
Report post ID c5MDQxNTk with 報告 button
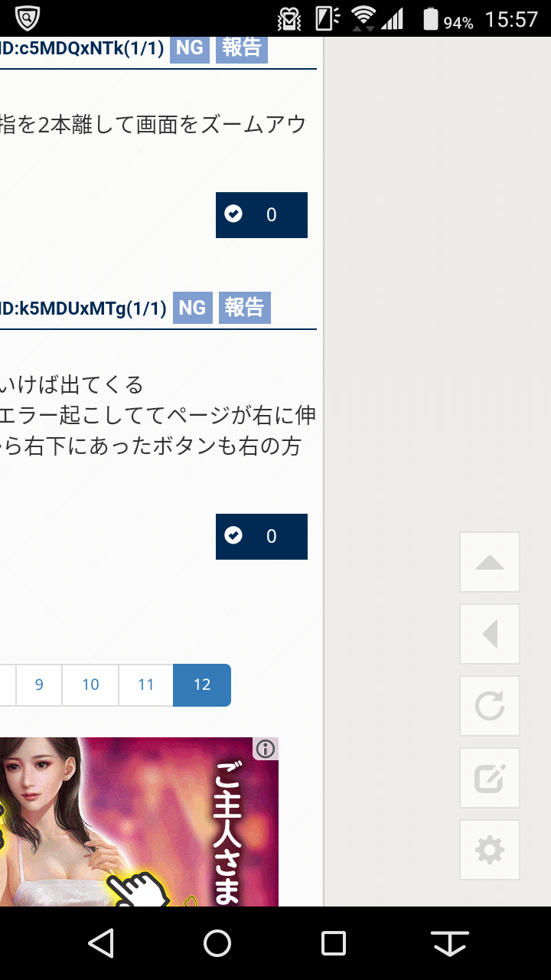coord(242,48)
